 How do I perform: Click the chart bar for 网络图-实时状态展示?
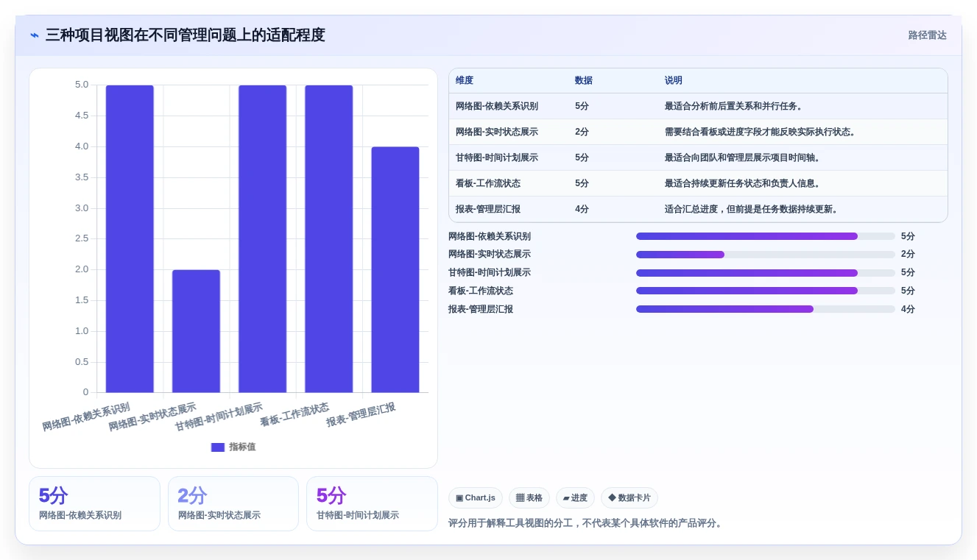(x=196, y=331)
